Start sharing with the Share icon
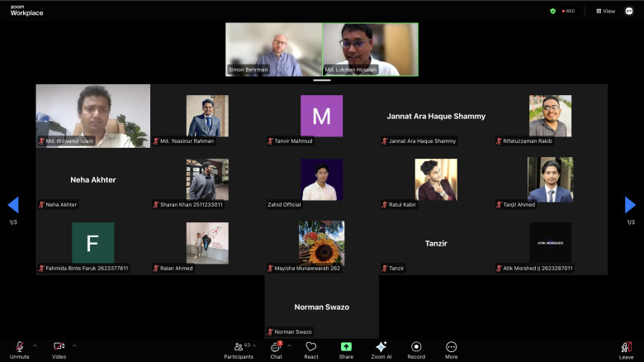644x362 pixels. (346, 350)
